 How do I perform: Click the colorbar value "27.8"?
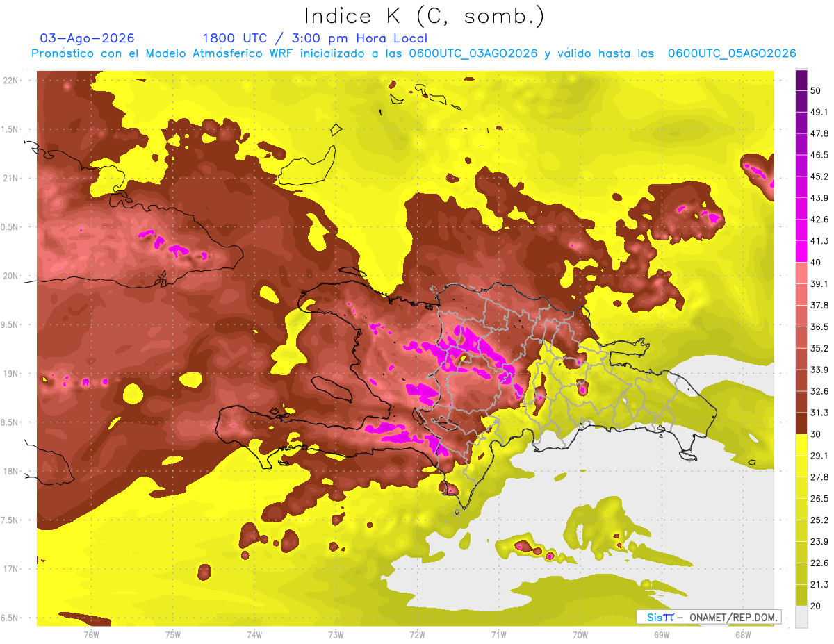tap(820, 477)
